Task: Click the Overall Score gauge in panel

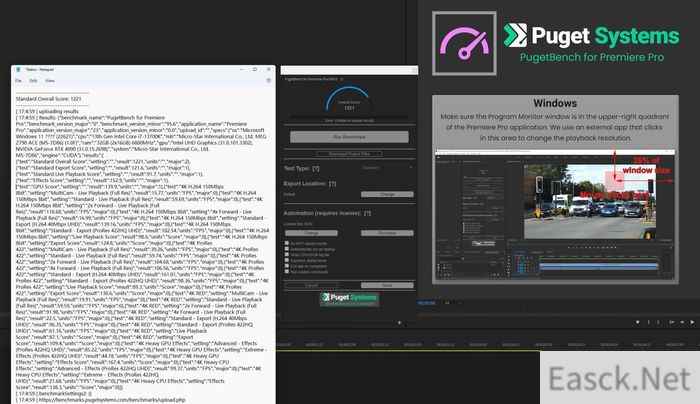Action: pyautogui.click(x=349, y=99)
